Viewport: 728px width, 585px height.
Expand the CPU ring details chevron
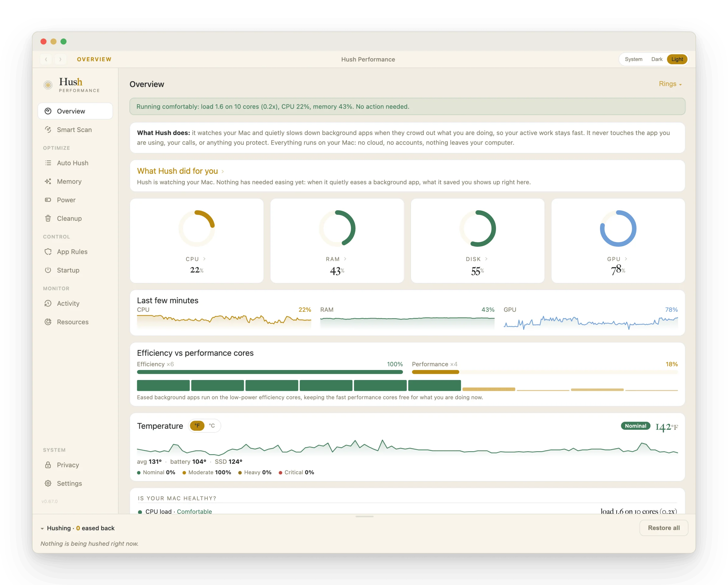204,259
